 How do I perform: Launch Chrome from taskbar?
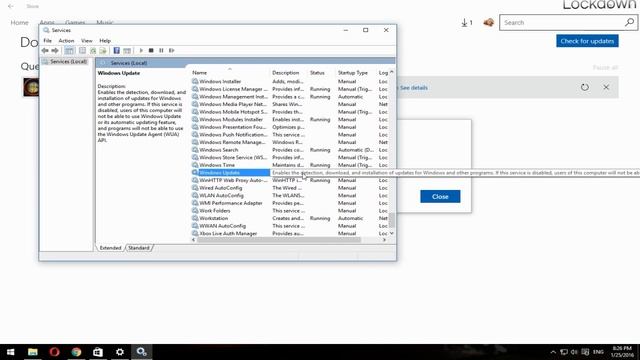pyautogui.click(x=76, y=352)
